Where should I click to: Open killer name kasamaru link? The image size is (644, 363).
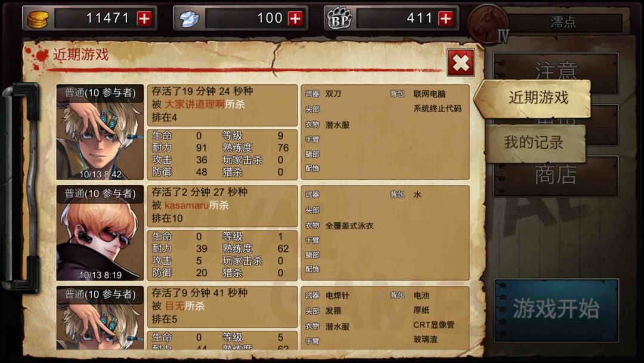(187, 205)
